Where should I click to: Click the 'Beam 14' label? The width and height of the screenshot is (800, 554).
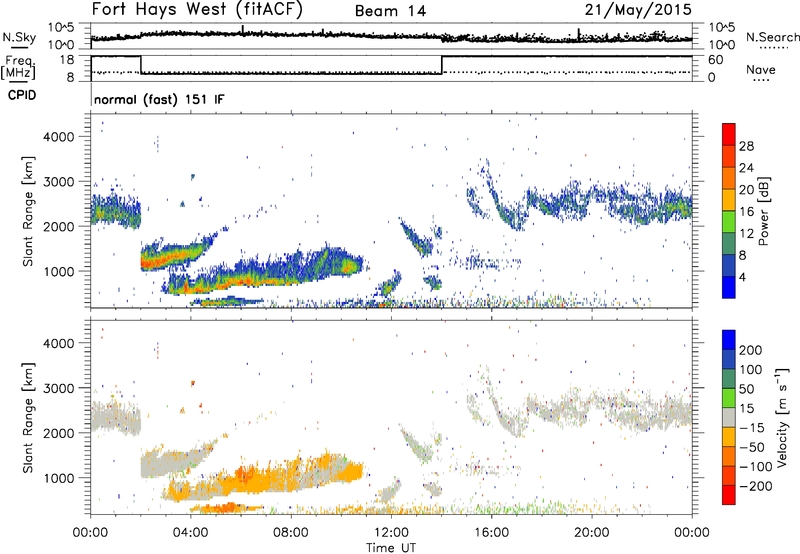click(x=390, y=11)
